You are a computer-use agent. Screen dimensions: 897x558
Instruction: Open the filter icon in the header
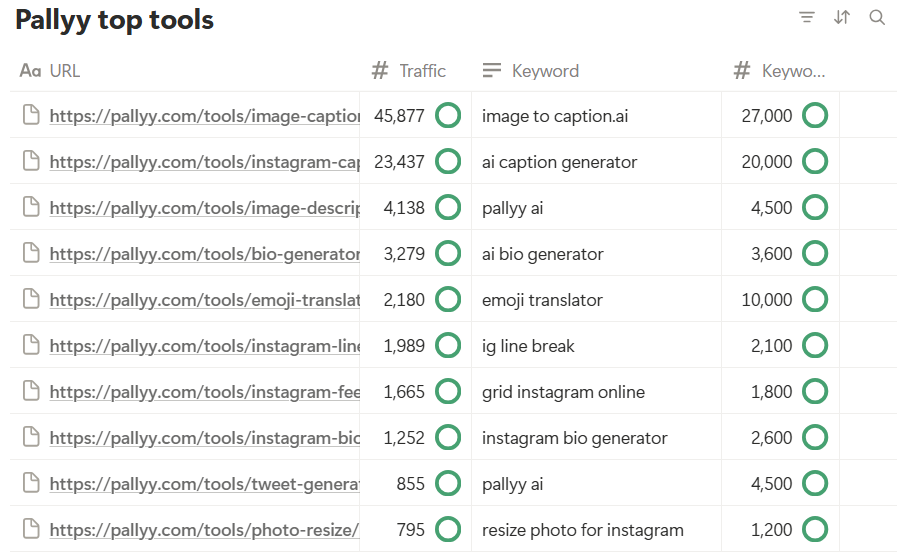(x=807, y=17)
